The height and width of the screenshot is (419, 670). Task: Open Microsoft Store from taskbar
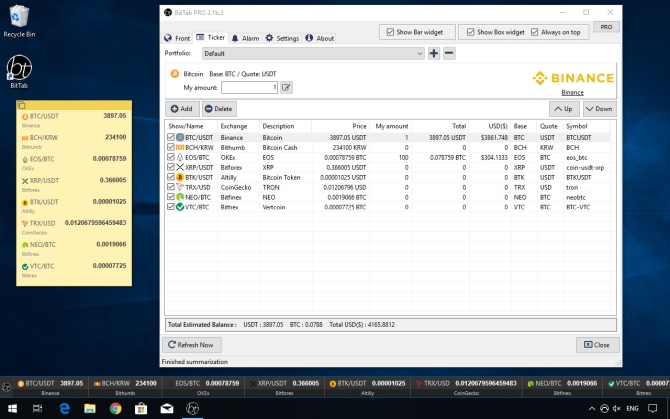point(141,409)
